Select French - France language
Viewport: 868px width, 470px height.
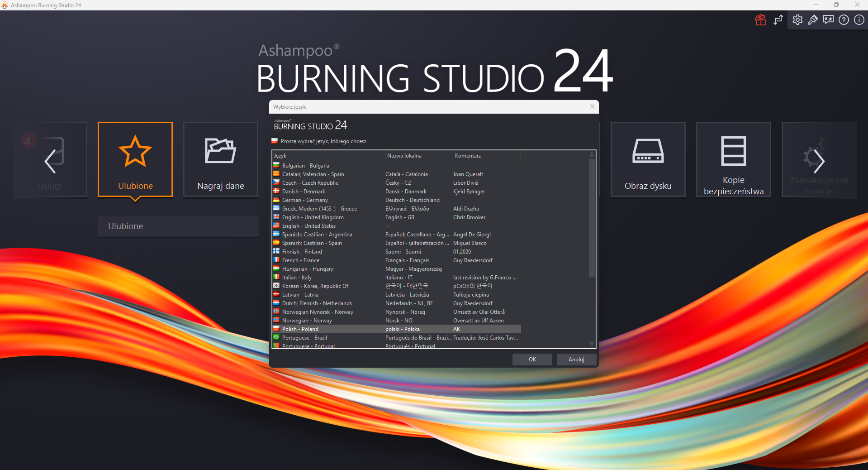[x=397, y=260]
